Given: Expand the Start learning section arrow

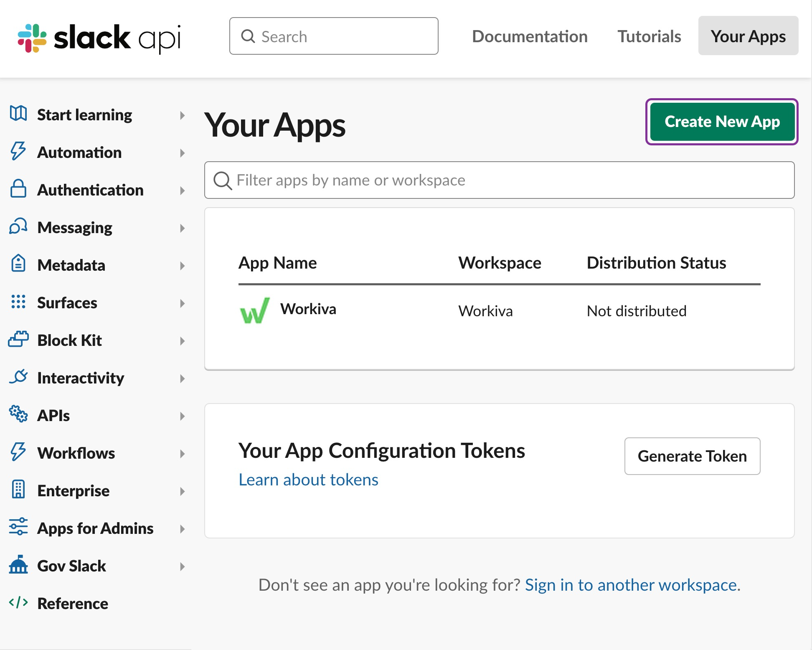Looking at the screenshot, I should 182,115.
